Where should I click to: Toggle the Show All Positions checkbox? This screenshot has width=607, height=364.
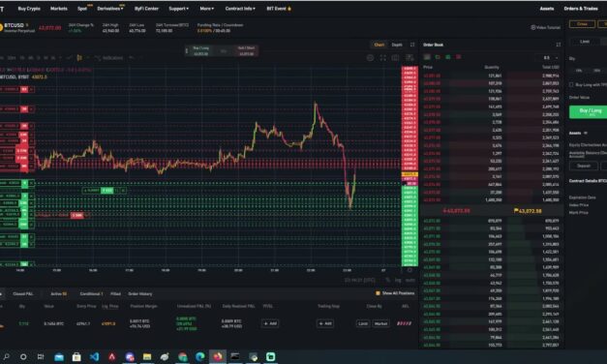tap(378, 293)
